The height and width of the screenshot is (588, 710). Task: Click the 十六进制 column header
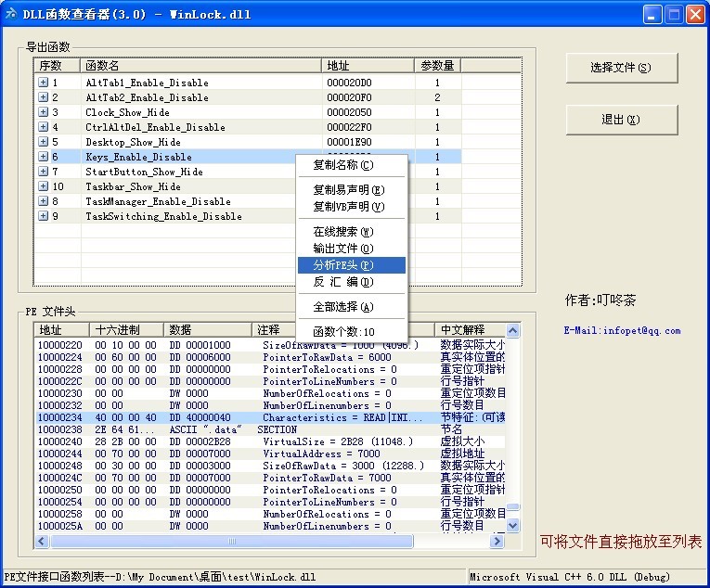point(126,329)
